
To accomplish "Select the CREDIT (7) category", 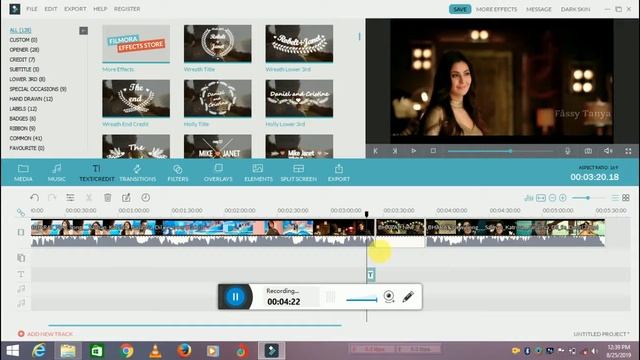I will (22, 60).
